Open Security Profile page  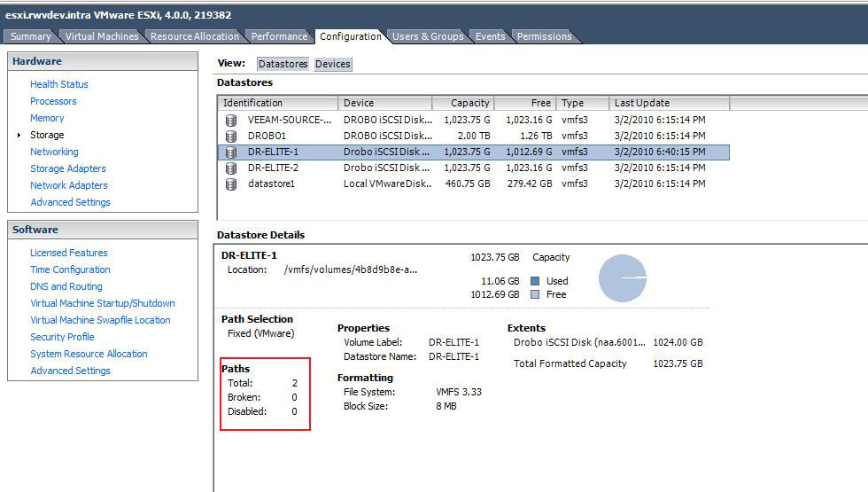[x=62, y=337]
